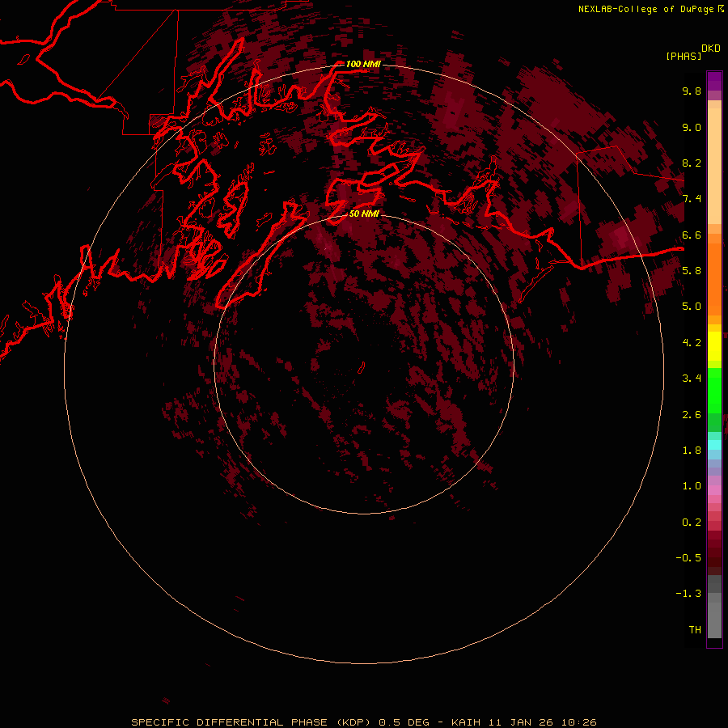Click the "0.5 DEG" elevation angle text

coord(404,722)
